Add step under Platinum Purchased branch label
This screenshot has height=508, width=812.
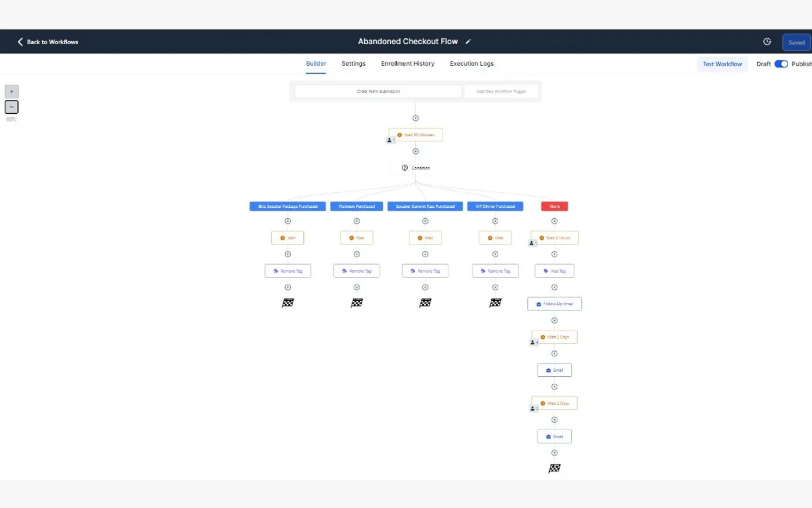tap(357, 221)
